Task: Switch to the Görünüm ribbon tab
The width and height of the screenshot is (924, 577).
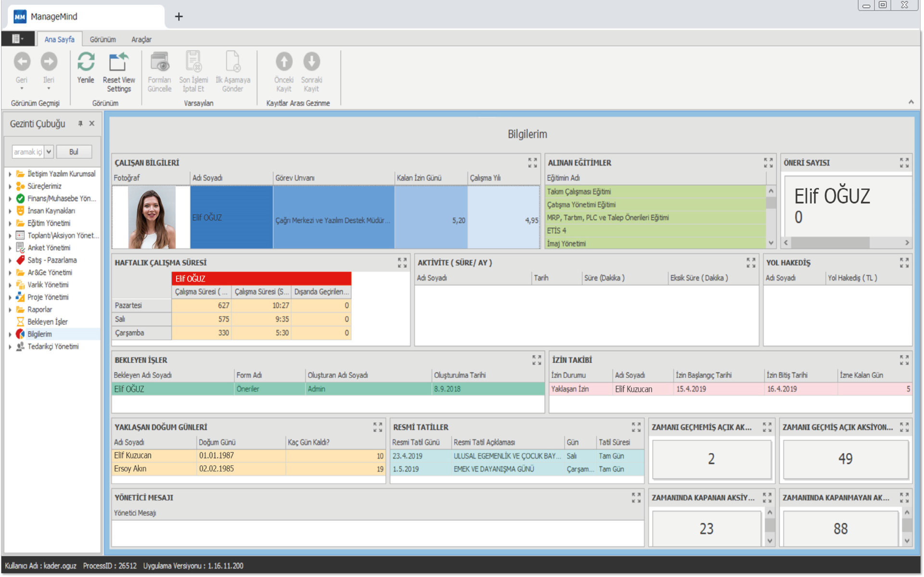Action: [x=103, y=39]
